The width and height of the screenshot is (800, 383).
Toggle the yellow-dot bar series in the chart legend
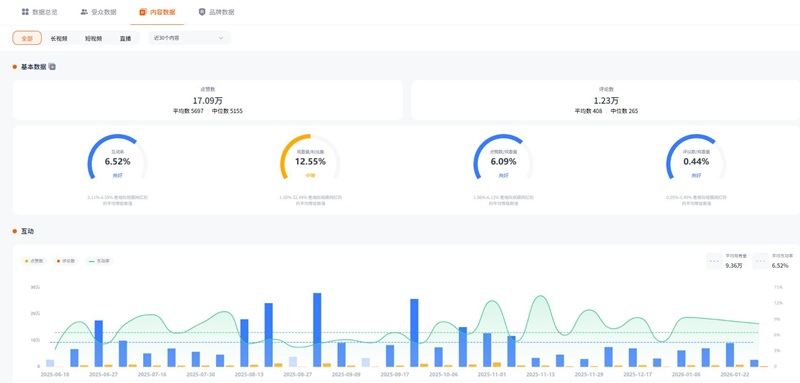pos(34,261)
